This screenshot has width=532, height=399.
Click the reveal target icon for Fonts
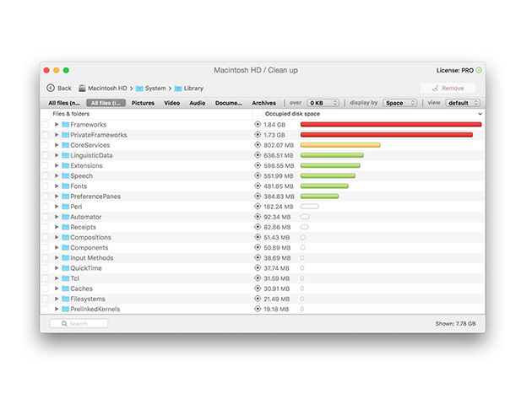click(x=258, y=186)
